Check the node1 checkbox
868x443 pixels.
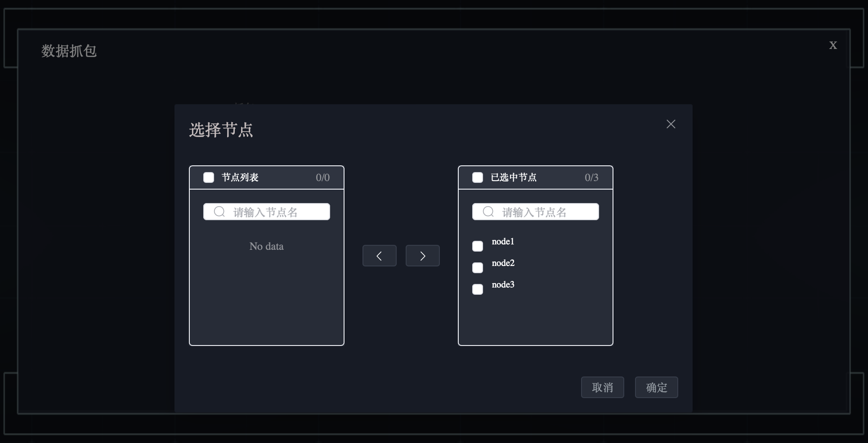click(478, 246)
